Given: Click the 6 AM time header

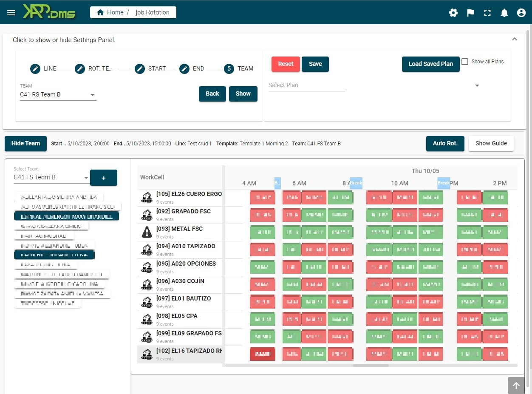Looking at the screenshot, I should [299, 183].
